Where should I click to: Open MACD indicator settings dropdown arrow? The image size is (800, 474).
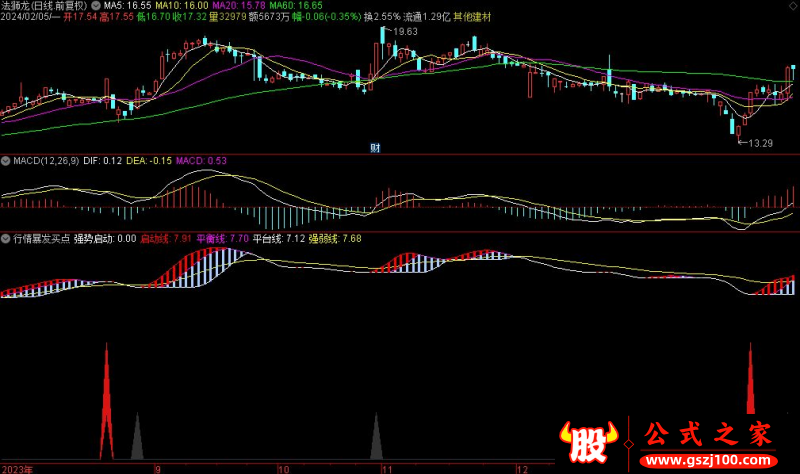click(6, 161)
